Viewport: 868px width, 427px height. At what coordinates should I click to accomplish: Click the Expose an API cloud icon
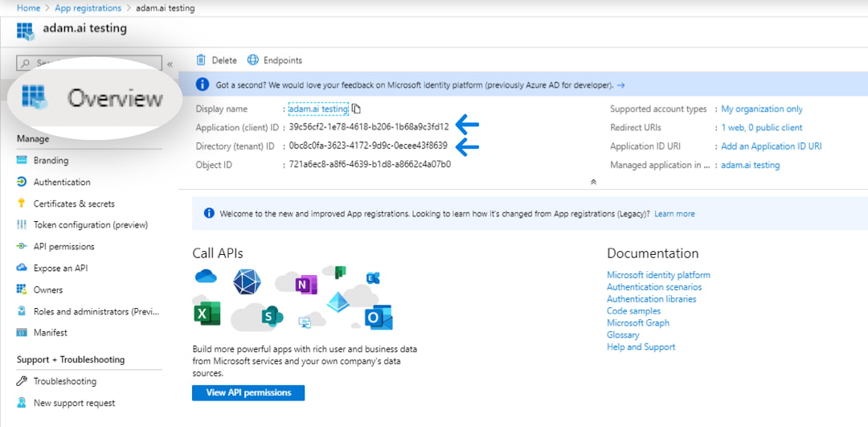click(x=23, y=268)
